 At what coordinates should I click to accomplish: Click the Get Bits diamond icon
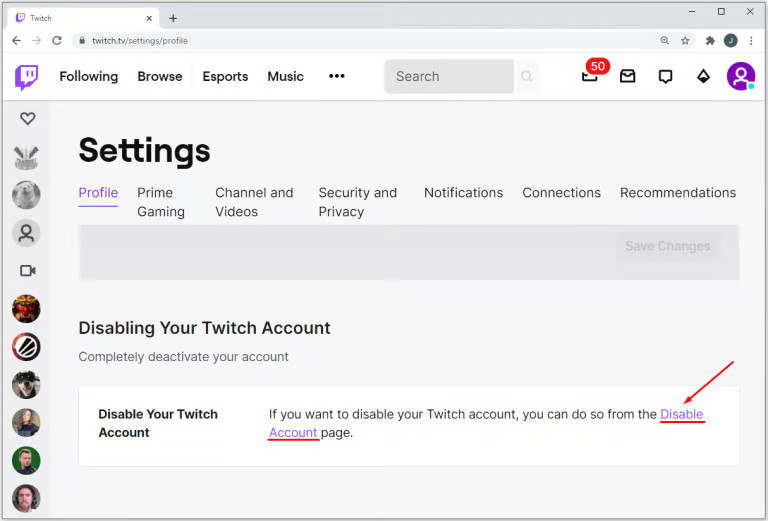pos(703,76)
